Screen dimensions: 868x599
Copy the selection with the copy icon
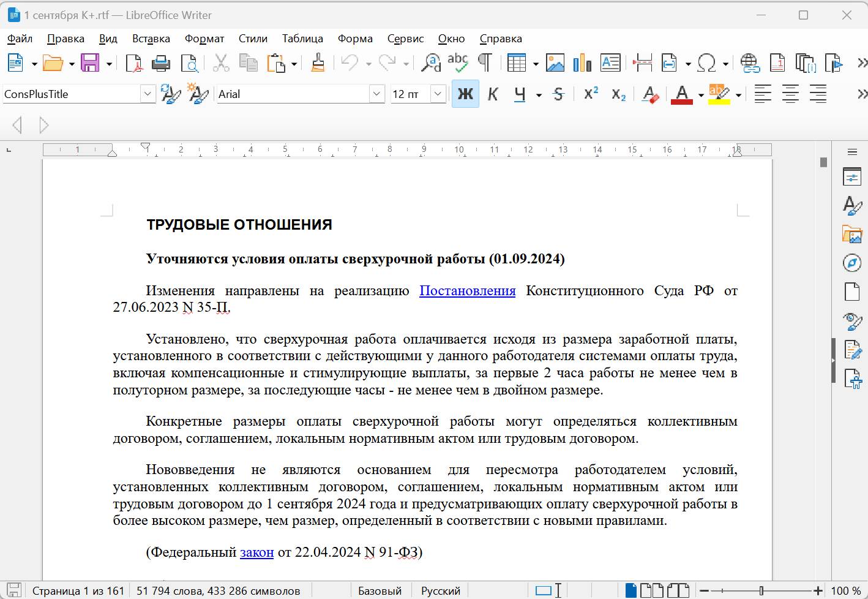point(248,62)
